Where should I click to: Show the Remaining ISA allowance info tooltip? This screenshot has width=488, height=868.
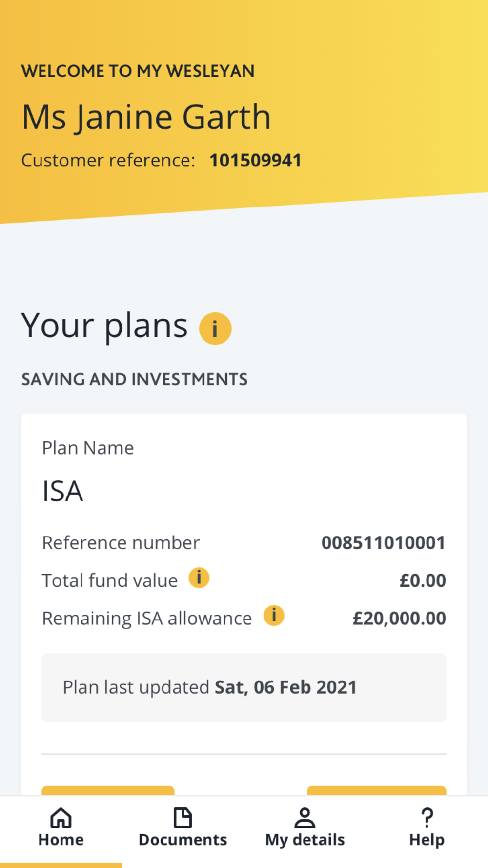click(274, 616)
